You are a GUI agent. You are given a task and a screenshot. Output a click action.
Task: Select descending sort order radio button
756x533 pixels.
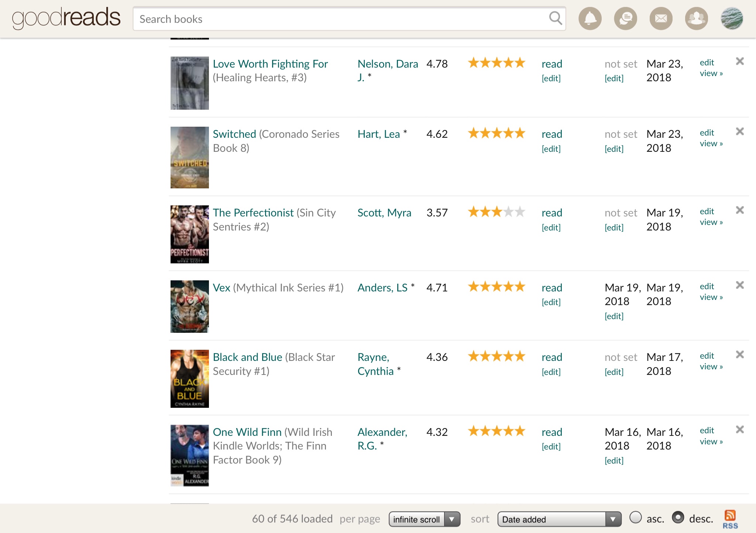click(x=678, y=517)
